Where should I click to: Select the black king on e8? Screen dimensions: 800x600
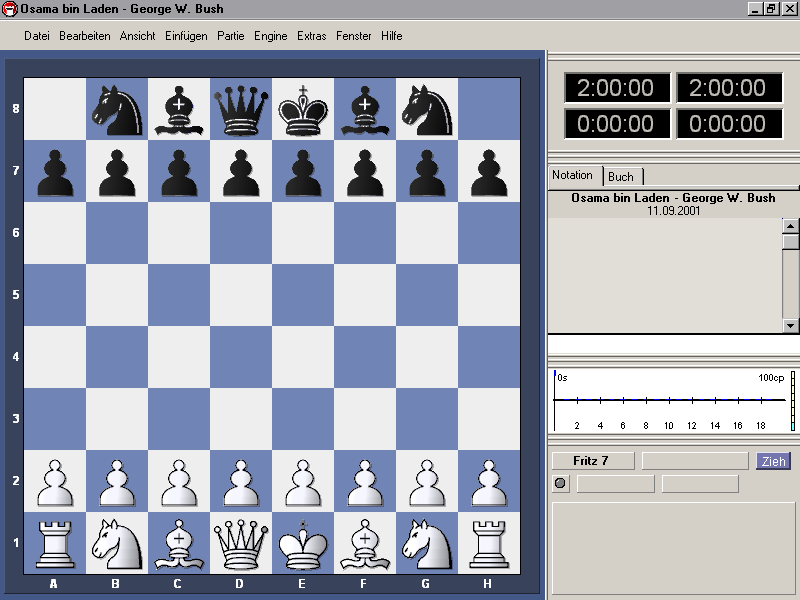point(303,110)
